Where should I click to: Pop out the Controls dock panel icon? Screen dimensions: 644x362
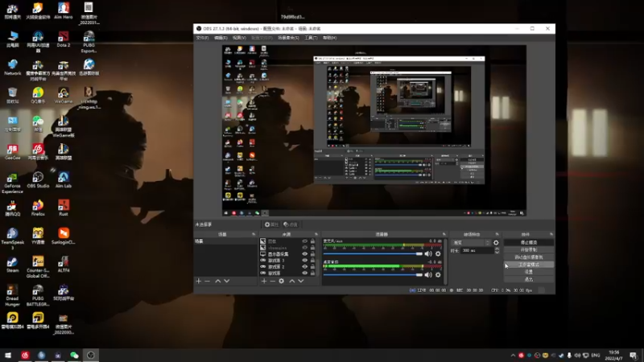point(551,234)
